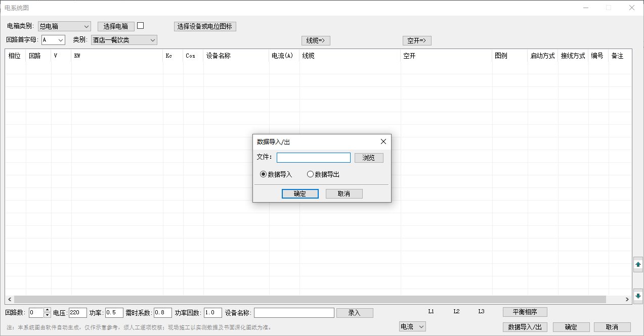Click the 备注 column header
This screenshot has height=336, width=644.
click(x=620, y=56)
